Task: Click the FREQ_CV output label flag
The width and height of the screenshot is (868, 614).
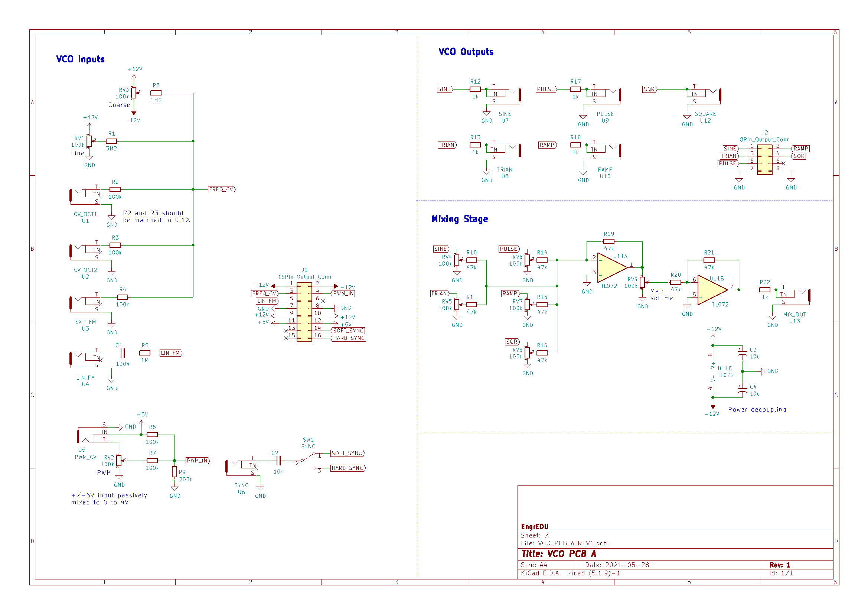Action: pyautogui.click(x=222, y=189)
